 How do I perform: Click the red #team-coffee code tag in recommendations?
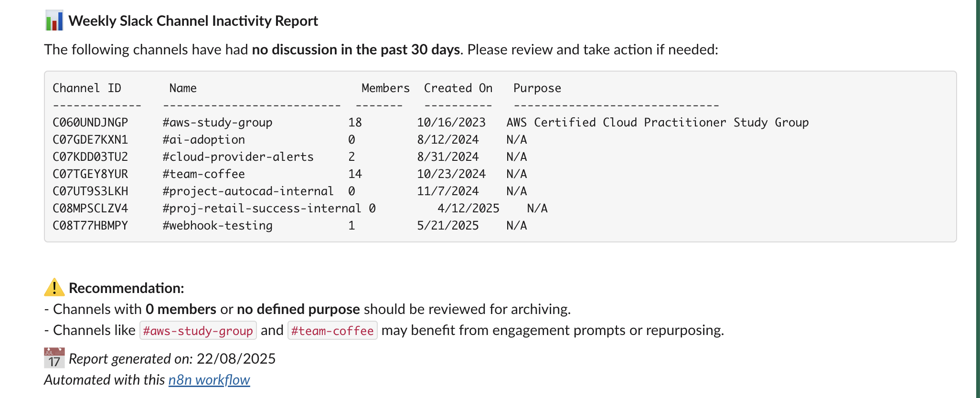click(332, 331)
